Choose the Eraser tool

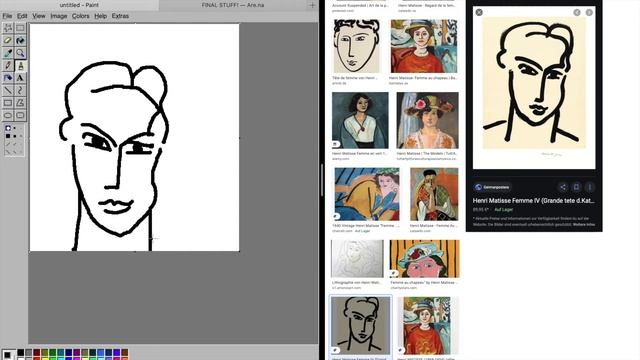8,40
